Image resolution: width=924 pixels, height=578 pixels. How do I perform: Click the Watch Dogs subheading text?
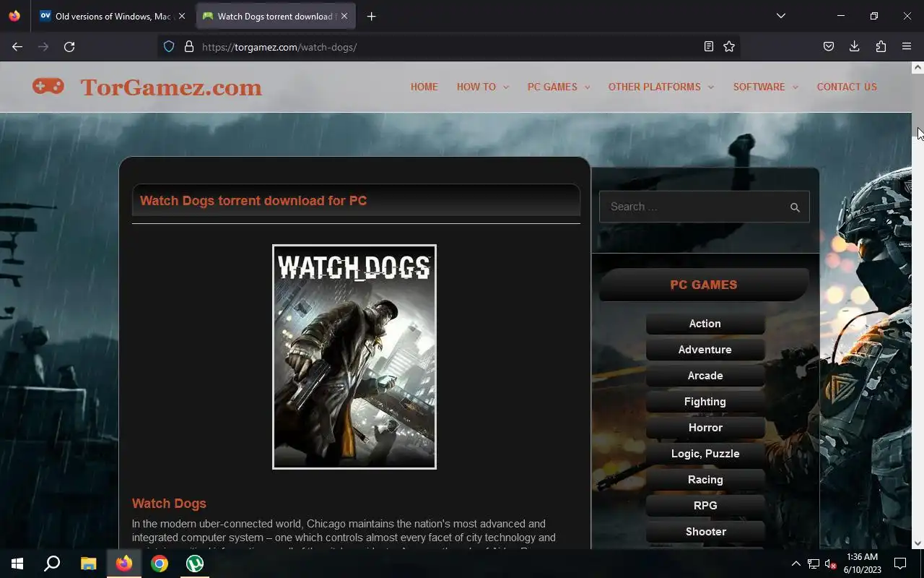tap(169, 504)
